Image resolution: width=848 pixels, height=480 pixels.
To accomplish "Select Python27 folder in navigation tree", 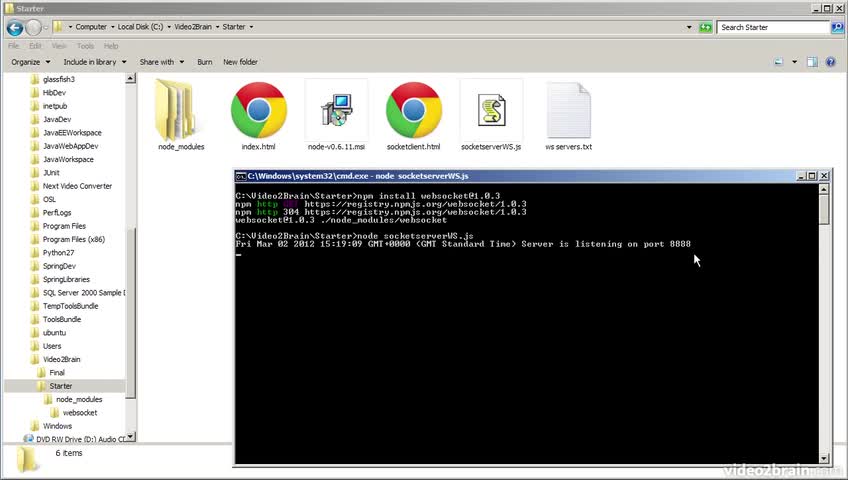I will click(x=58, y=253).
